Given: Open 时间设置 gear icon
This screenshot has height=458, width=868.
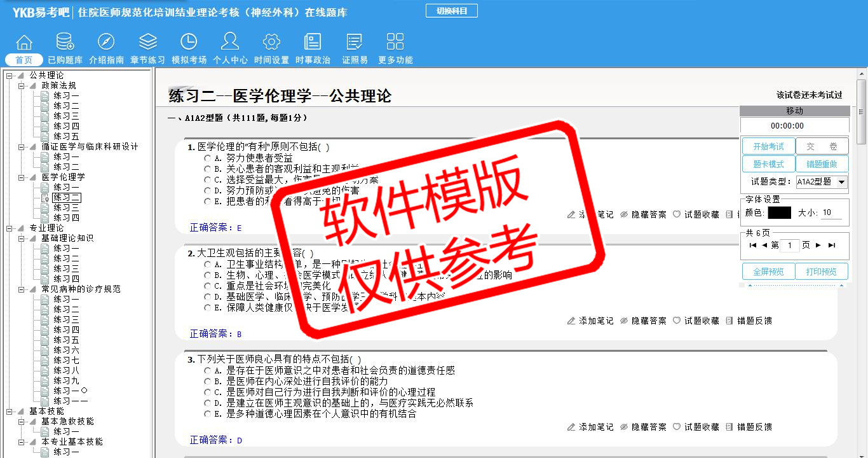Looking at the screenshot, I should pyautogui.click(x=271, y=43).
